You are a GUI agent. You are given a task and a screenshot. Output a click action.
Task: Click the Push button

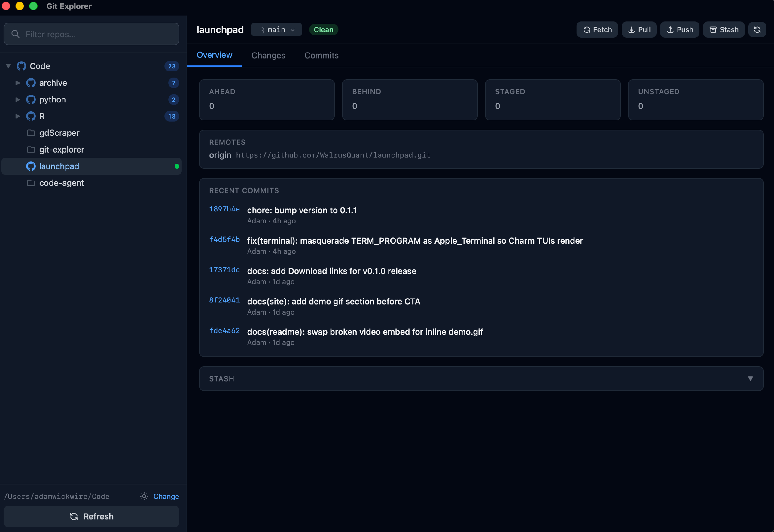pos(679,30)
